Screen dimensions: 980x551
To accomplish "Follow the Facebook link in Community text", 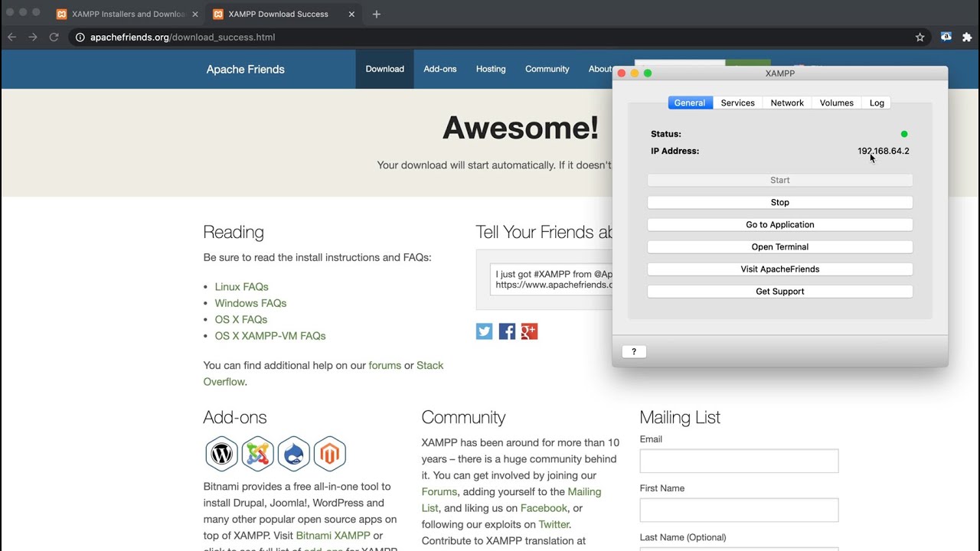I will click(x=544, y=508).
